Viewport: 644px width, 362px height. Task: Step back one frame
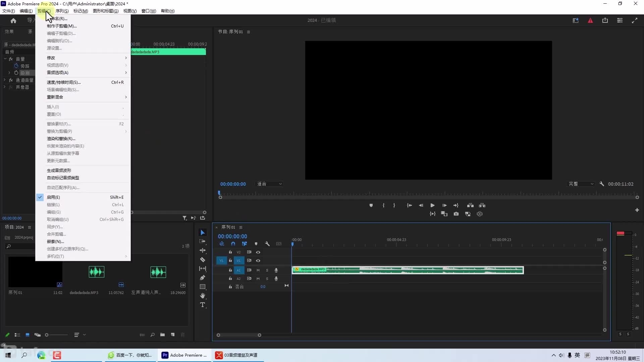coord(421,205)
